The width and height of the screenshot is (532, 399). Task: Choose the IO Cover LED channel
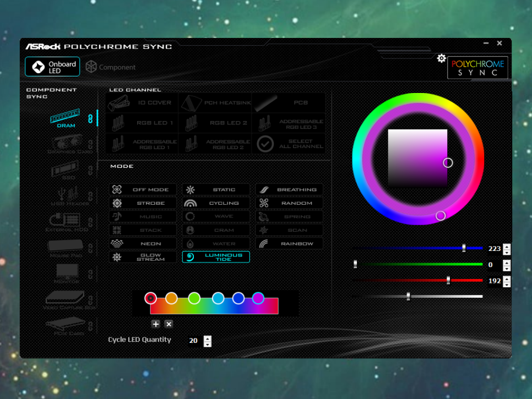pos(142,103)
